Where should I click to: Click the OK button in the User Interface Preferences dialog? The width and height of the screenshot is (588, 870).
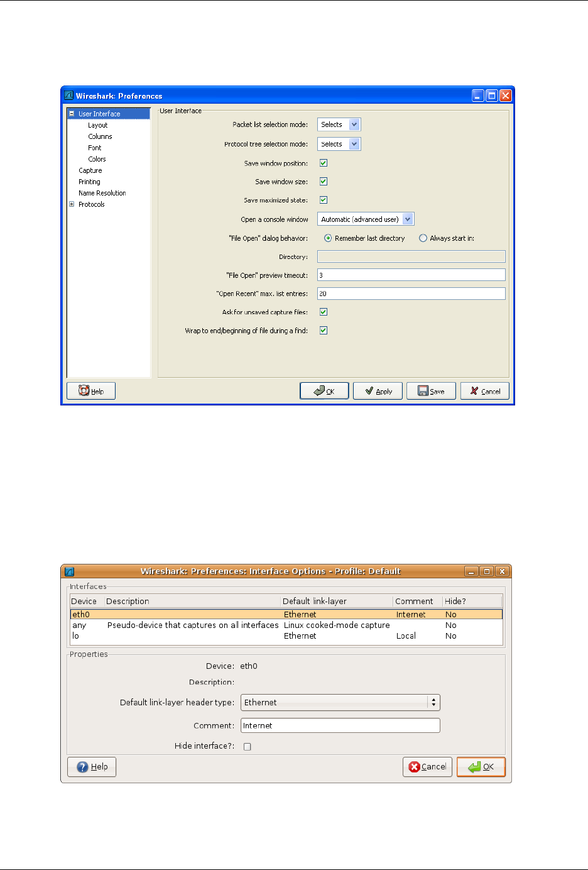[324, 391]
